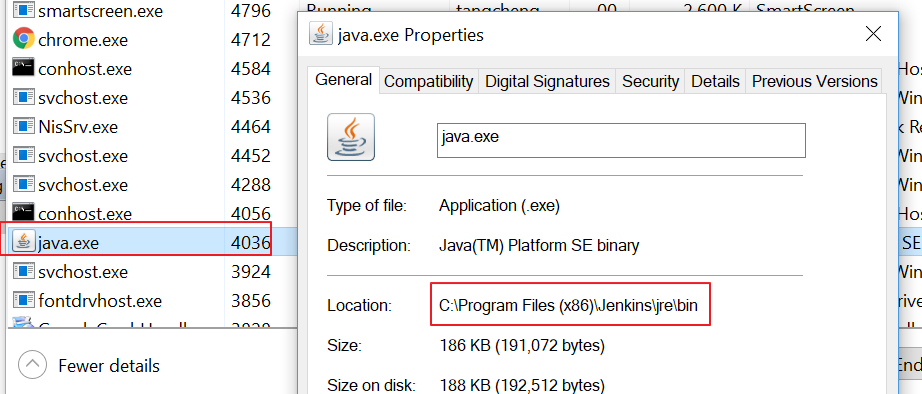
Task: Click the NisSrv.exe process icon
Action: (x=23, y=125)
